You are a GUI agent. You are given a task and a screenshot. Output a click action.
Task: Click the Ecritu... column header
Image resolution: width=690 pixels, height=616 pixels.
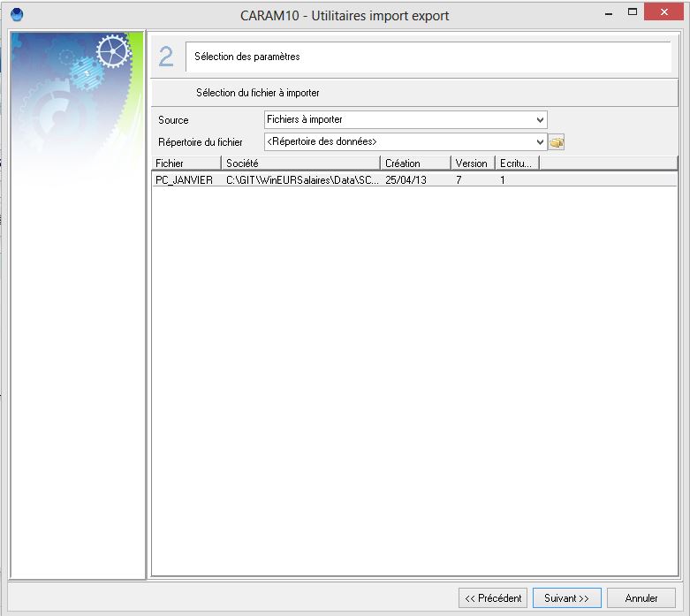[518, 163]
